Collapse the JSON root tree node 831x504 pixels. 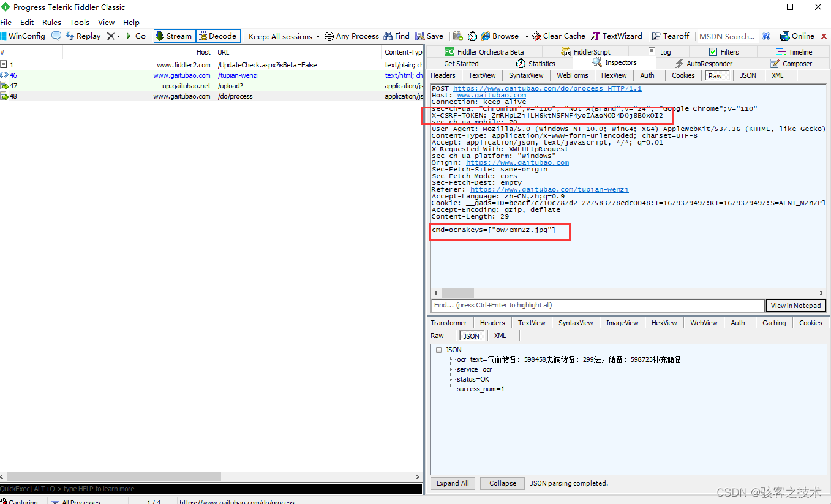(439, 350)
